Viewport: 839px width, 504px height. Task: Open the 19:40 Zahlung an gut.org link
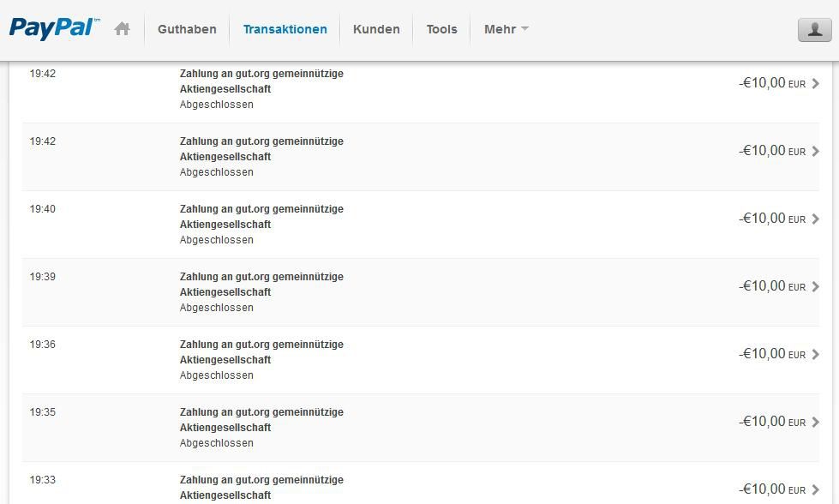[261, 217]
